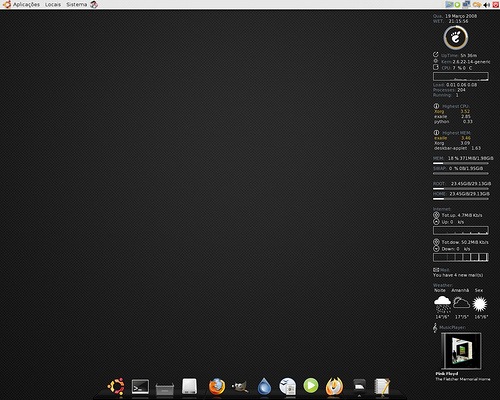Launch the Terminal from the dock
Screen dimensions: 500x400
point(140,387)
